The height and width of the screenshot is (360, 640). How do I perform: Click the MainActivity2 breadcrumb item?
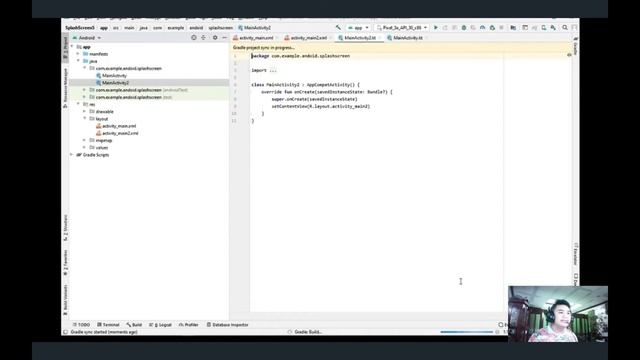(x=255, y=28)
